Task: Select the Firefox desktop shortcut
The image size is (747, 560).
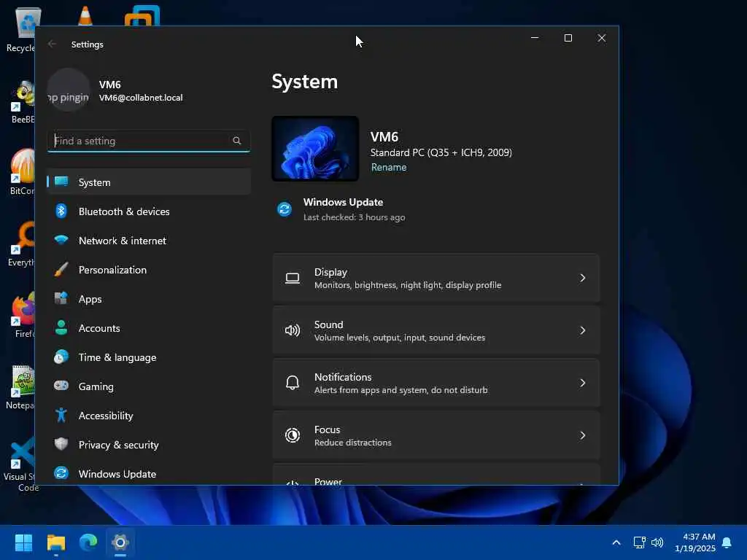Action: 23,315
